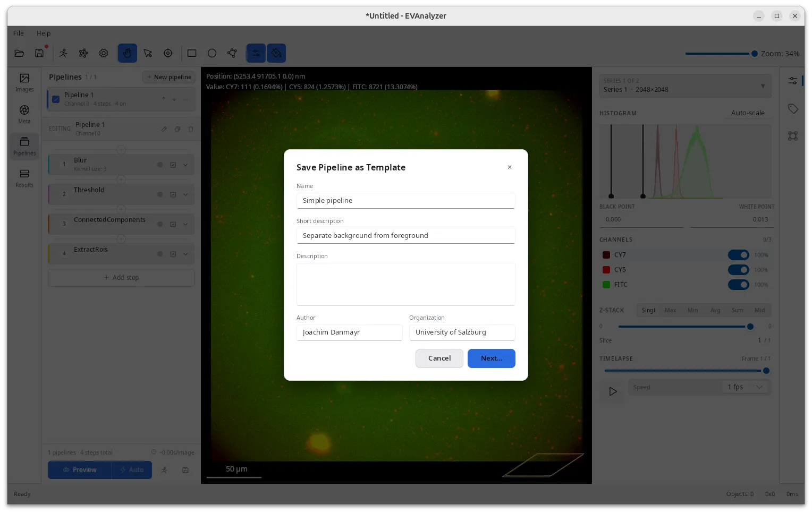Screen dimensions: 812x513
Task: Select the polygon ROI tool
Action: click(232, 53)
